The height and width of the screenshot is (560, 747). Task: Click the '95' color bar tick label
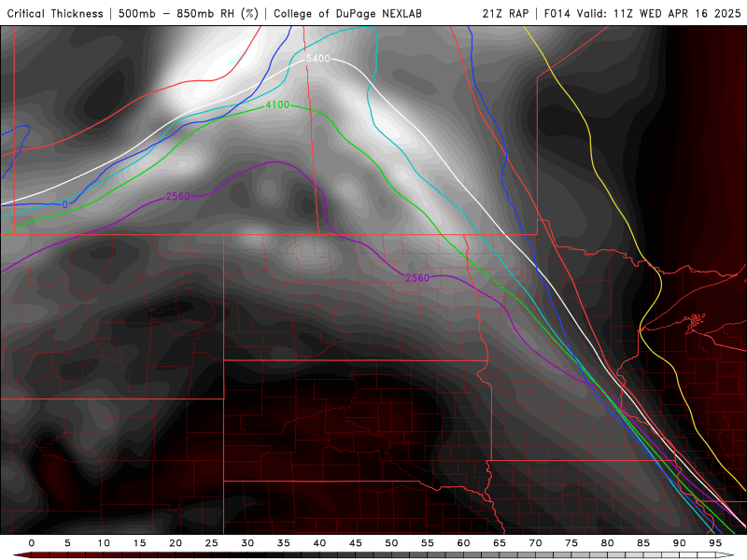(715, 543)
